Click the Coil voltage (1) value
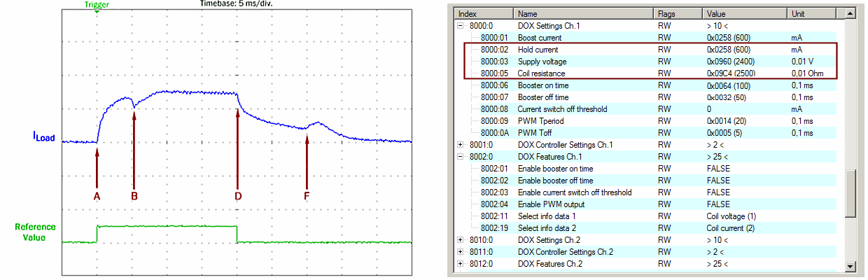Viewport: 868px width, 280px height. [x=731, y=216]
